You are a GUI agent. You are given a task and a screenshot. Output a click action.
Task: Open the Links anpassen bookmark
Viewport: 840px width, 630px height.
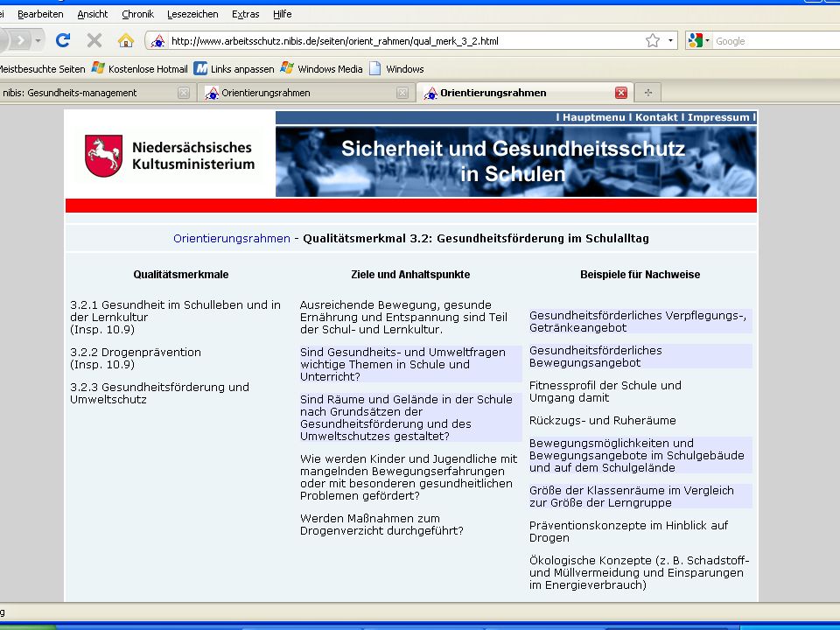coord(234,68)
